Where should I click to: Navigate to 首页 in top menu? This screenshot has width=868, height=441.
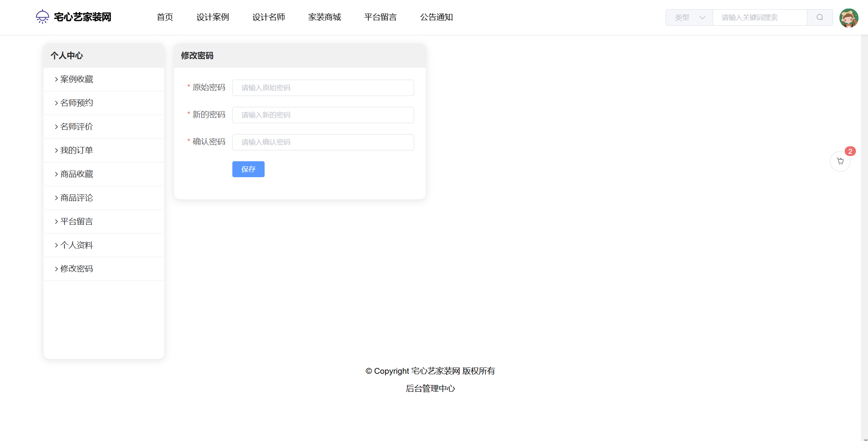pyautogui.click(x=165, y=17)
